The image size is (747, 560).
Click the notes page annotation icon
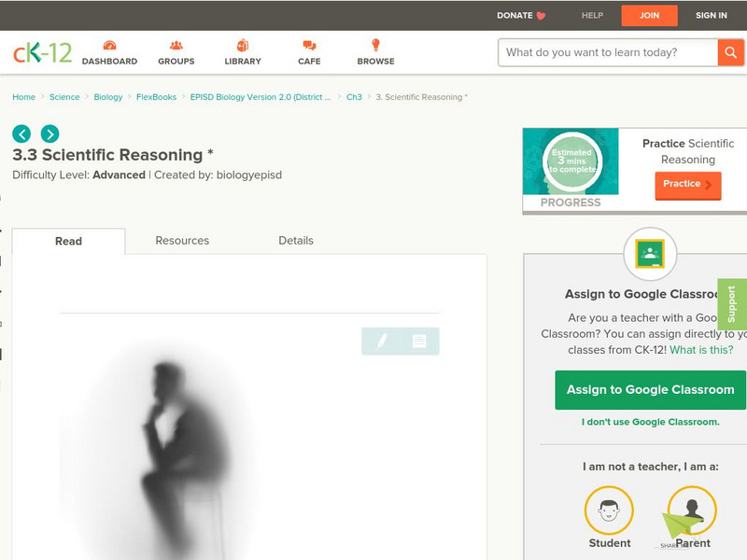pos(419,341)
